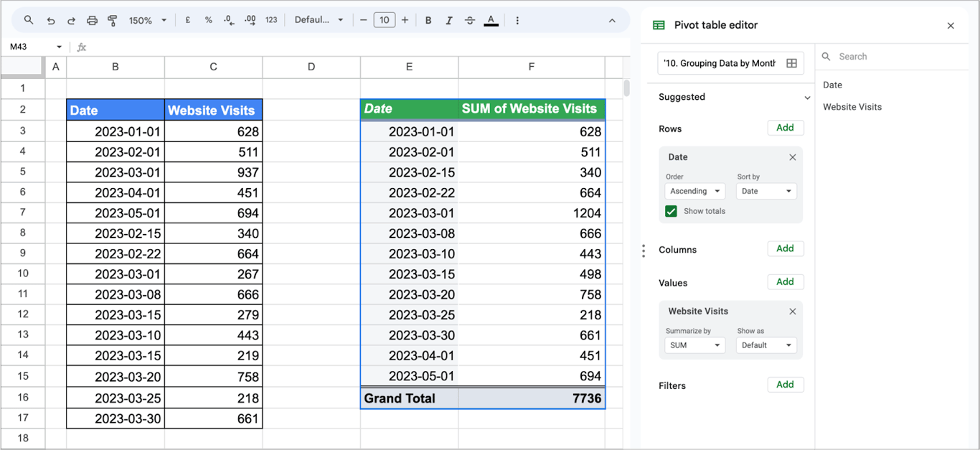This screenshot has height=450, width=980.
Task: Open the text color picker
Action: (491, 20)
